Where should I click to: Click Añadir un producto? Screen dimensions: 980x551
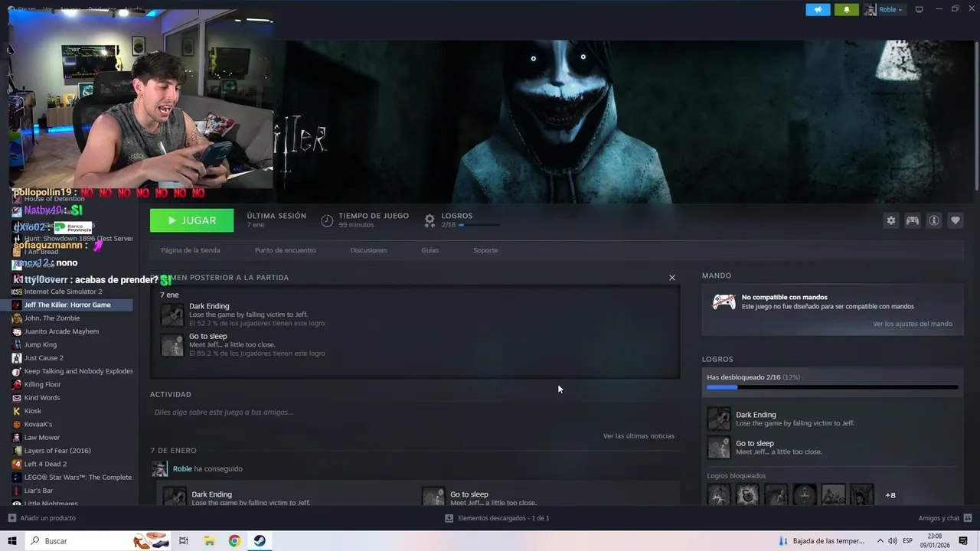tap(42, 518)
